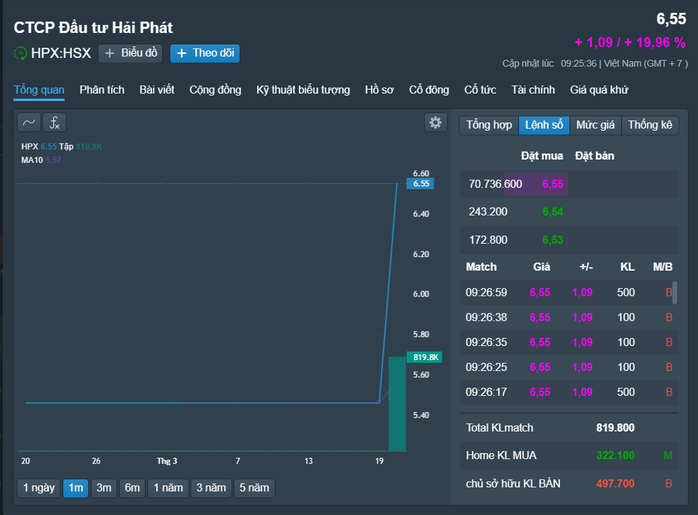Click Total KLmatch value 819.800

[615, 428]
